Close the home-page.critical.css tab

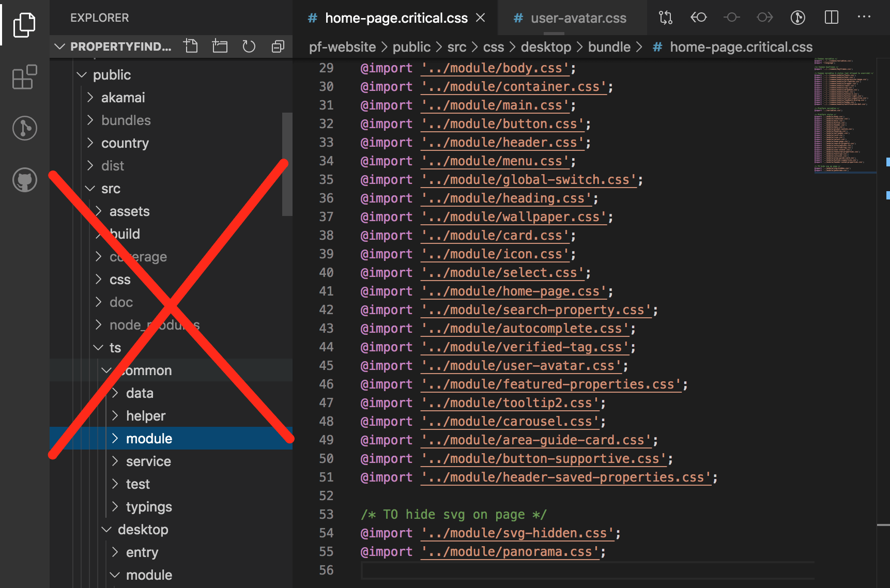(480, 18)
